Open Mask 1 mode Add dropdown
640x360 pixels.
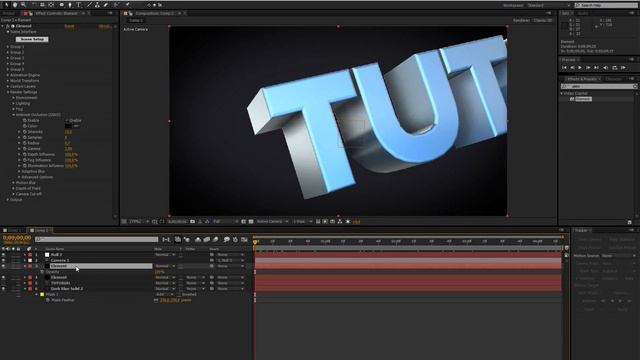click(165, 294)
